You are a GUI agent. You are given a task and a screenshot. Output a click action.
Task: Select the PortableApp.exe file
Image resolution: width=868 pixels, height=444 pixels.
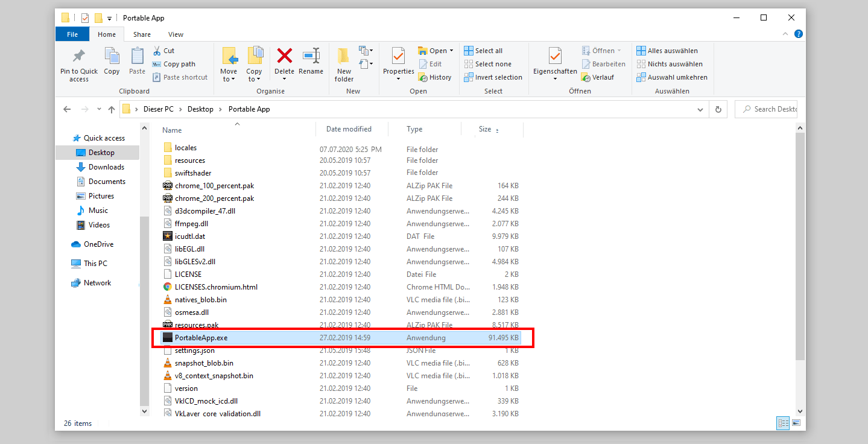(x=341, y=338)
